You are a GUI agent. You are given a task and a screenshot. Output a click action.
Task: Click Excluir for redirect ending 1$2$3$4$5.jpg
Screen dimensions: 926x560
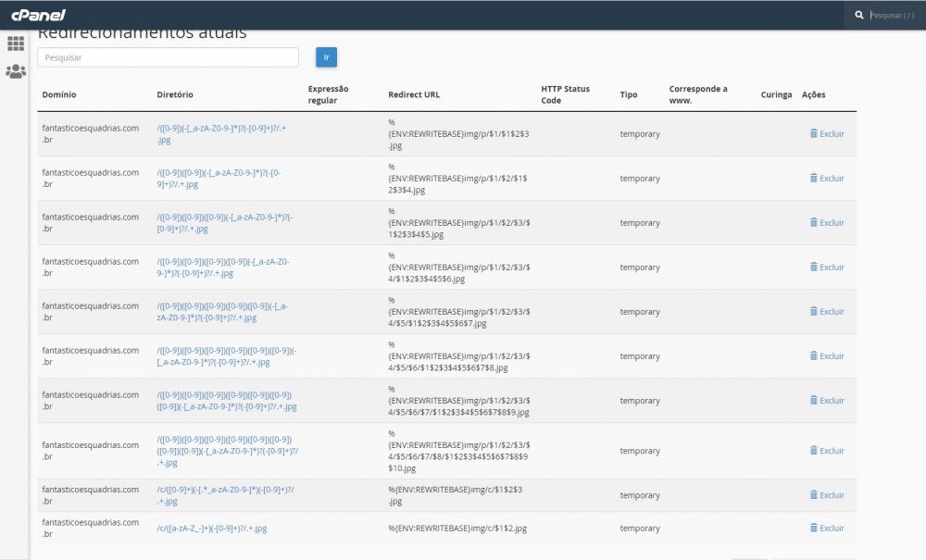[827, 222]
